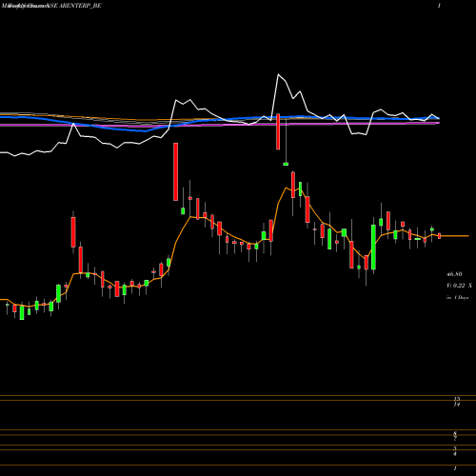Click the tall green candle near the right side
The height and width of the screenshot is (476, 476).
click(373, 248)
